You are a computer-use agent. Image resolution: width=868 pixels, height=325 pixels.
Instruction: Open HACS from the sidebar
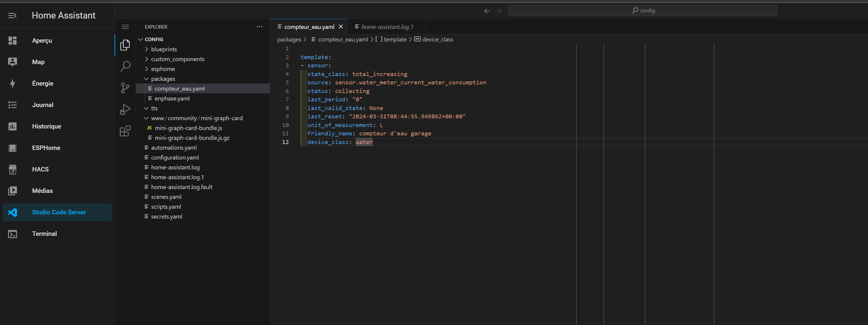pyautogui.click(x=40, y=169)
